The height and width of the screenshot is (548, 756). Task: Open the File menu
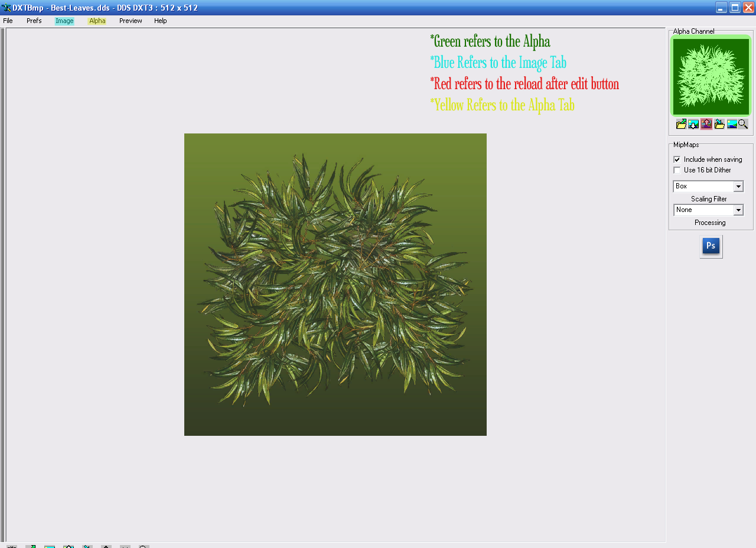[8, 21]
